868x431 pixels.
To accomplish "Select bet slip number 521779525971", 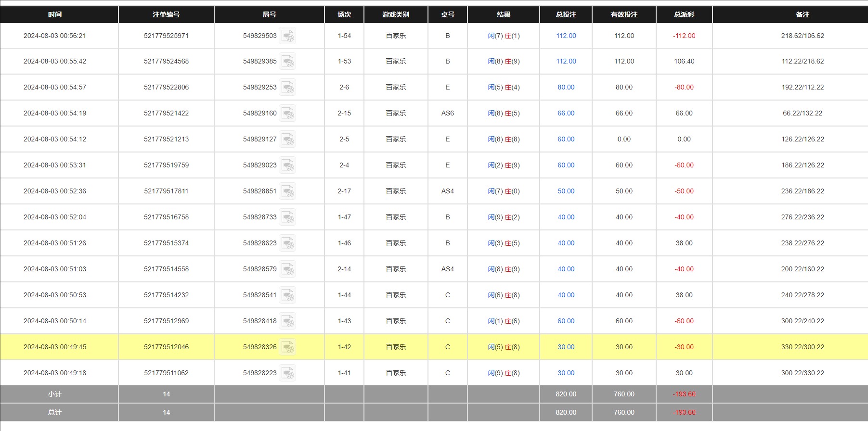I will click(x=166, y=36).
